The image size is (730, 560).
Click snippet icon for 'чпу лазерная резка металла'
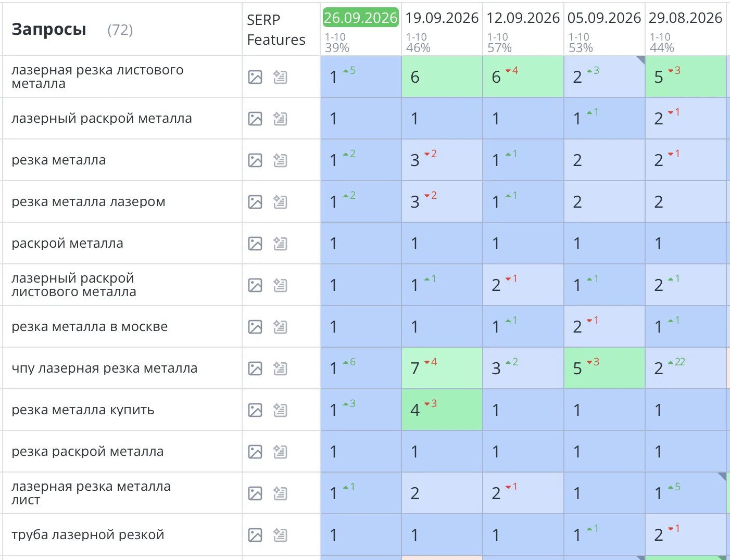click(280, 368)
